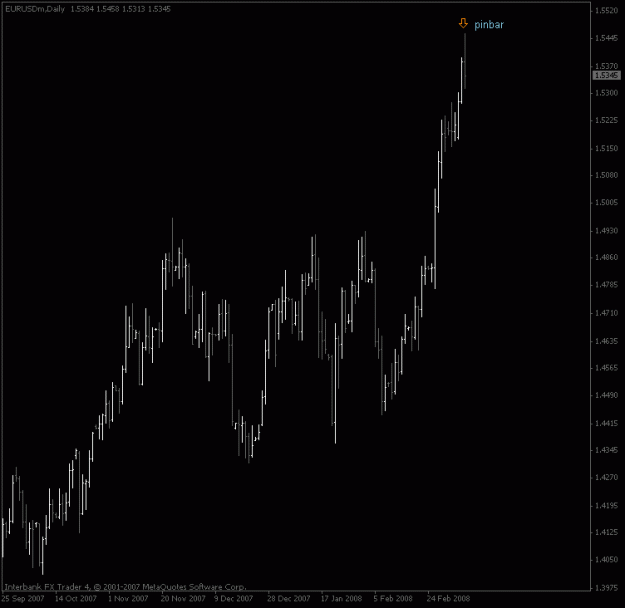
Task: Click price scale label 1.4860
Action: pyautogui.click(x=606, y=258)
